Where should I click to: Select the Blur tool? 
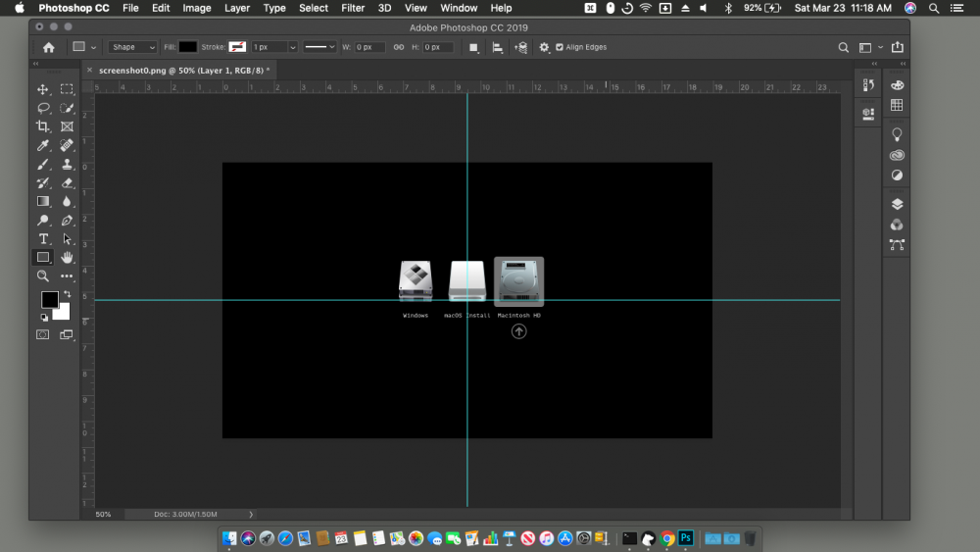click(67, 201)
